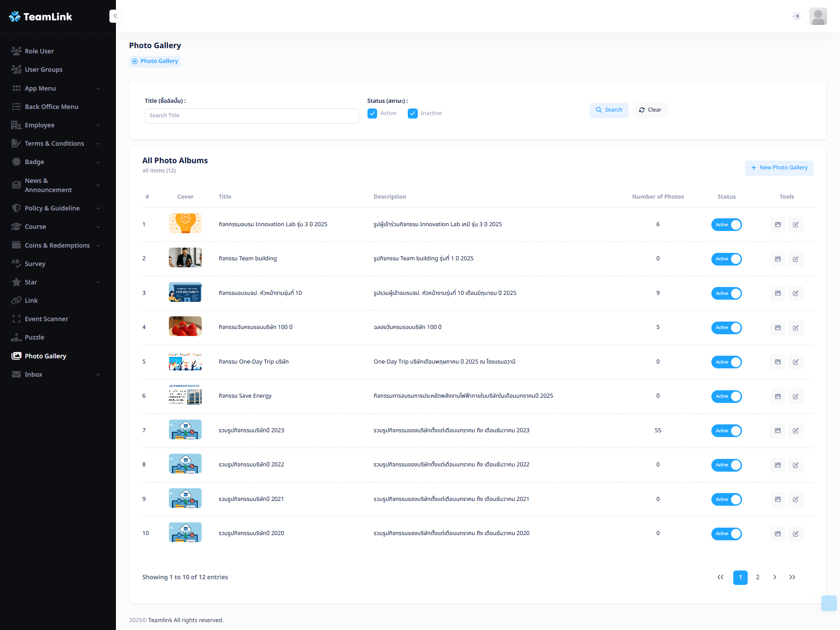Viewport: 840px width, 630px height.
Task: Collapse the sidebar with the double-chevron icon
Action: [x=115, y=16]
